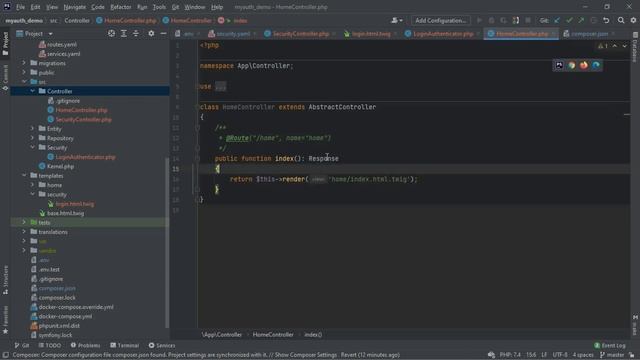The height and width of the screenshot is (360, 640).
Task: Open the Refactor menu
Action: pos(121,7)
